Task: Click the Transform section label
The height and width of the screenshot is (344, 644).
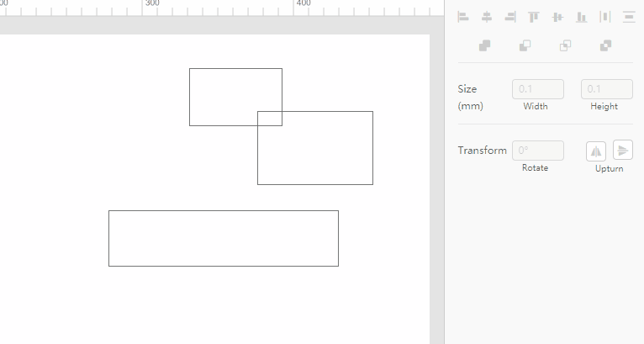Action: [483, 151]
